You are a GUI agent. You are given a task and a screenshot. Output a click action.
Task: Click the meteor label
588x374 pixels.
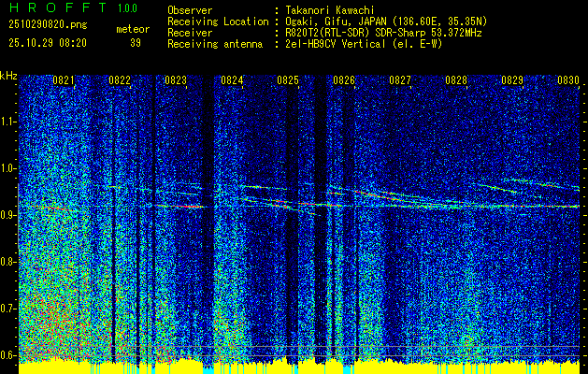133,29
